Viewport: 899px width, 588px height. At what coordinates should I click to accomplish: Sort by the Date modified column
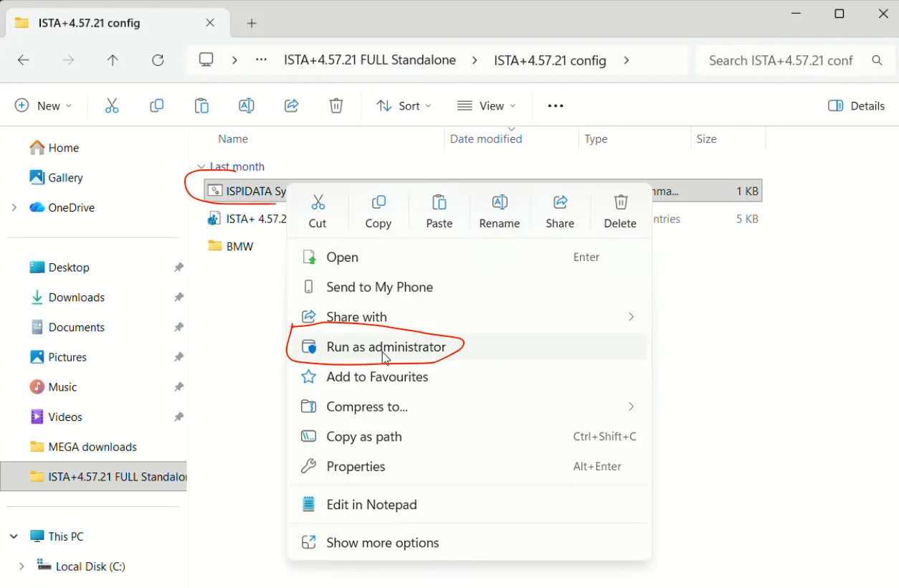pyautogui.click(x=486, y=139)
